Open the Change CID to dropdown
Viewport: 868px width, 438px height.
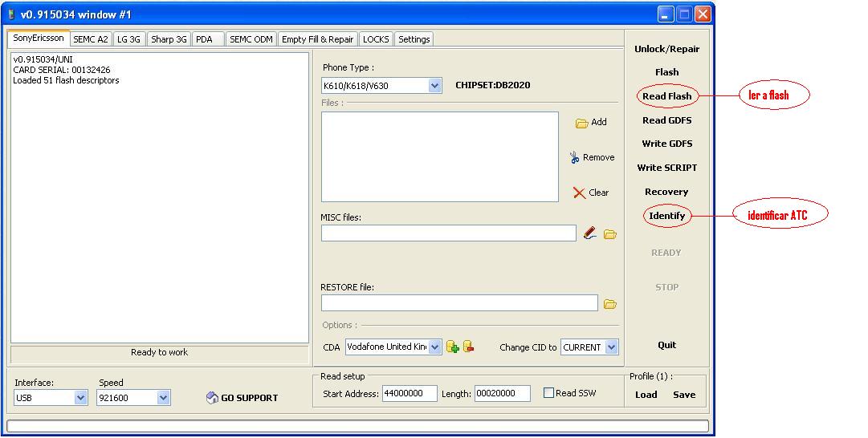pos(611,347)
